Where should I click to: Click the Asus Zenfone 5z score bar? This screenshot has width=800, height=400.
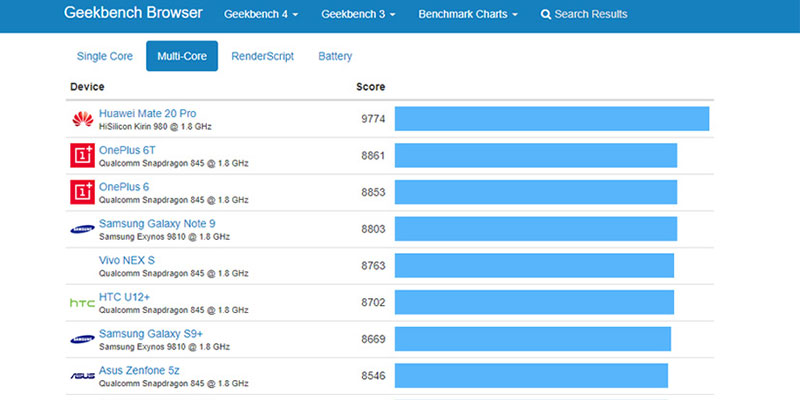coord(531,376)
